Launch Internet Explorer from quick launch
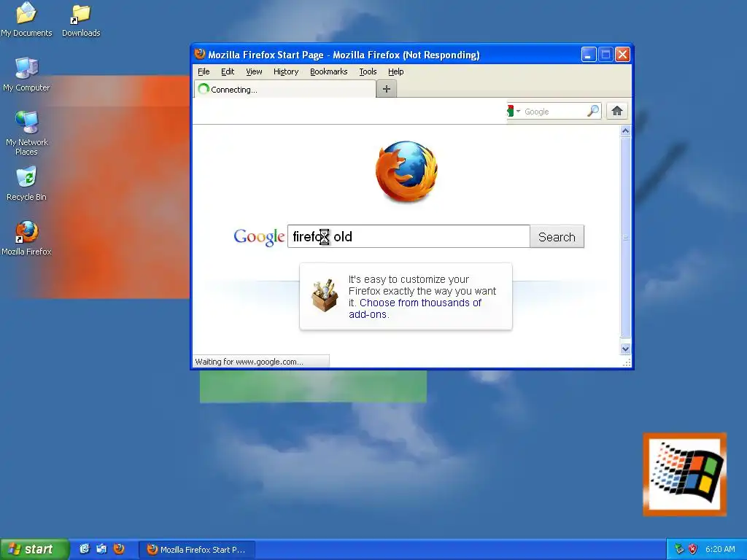This screenshot has width=747, height=560. pos(85,549)
